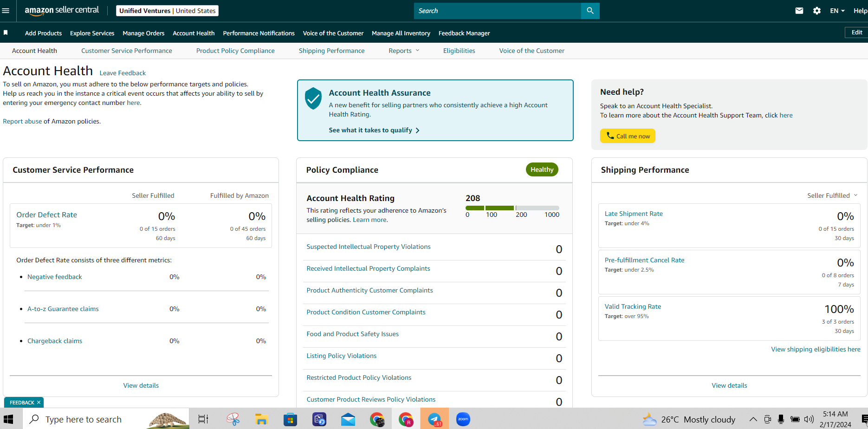Viewport: 868px width, 429px height.
Task: Open Task View on the taskbar
Action: click(x=203, y=419)
